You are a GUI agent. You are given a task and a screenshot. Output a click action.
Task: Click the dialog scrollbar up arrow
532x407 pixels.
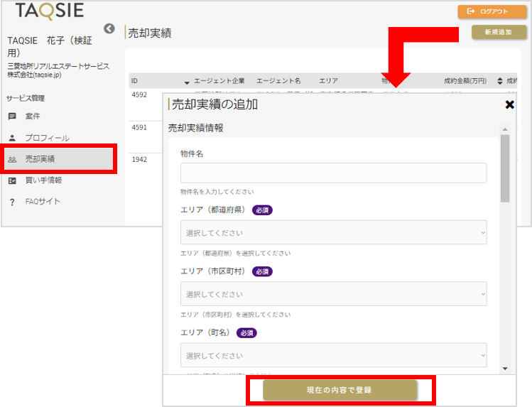pyautogui.click(x=505, y=129)
